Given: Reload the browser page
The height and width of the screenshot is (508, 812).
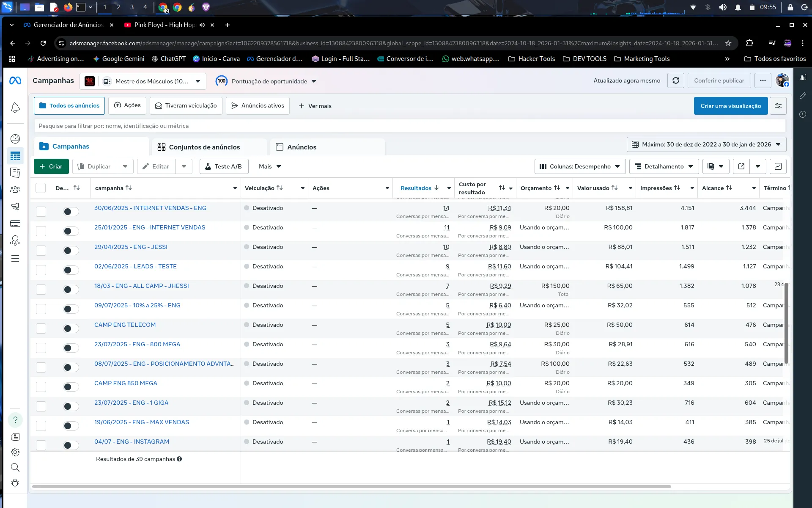Looking at the screenshot, I should coord(43,43).
